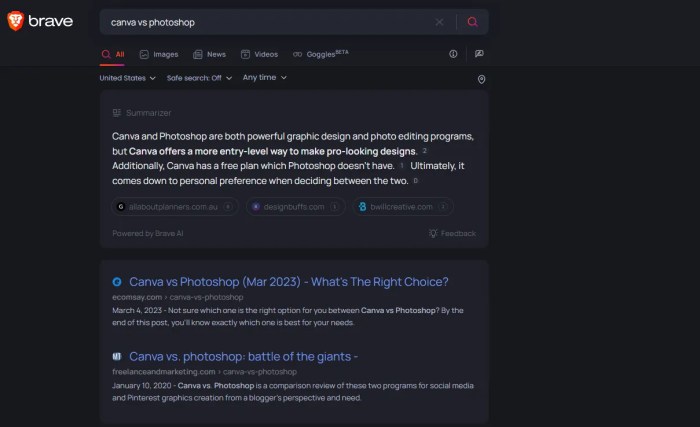Click the Summarizer icon
700x427 pixels.
tap(117, 113)
